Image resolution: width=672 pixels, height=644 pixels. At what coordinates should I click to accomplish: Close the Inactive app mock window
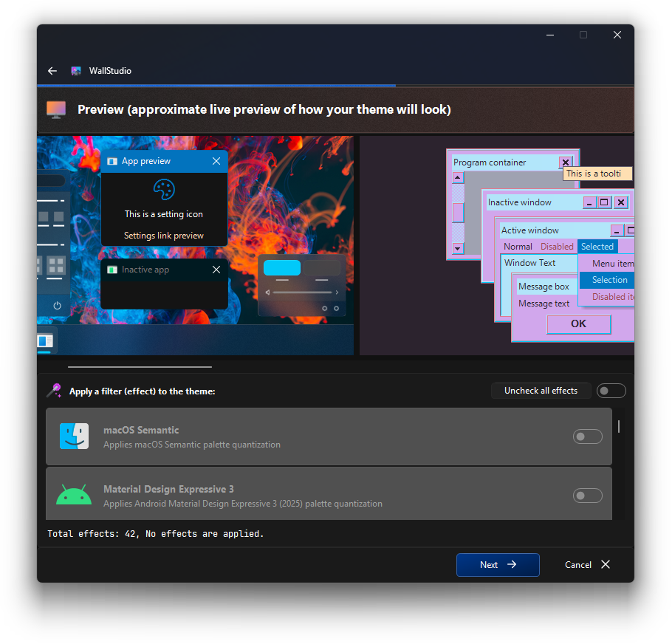click(216, 270)
